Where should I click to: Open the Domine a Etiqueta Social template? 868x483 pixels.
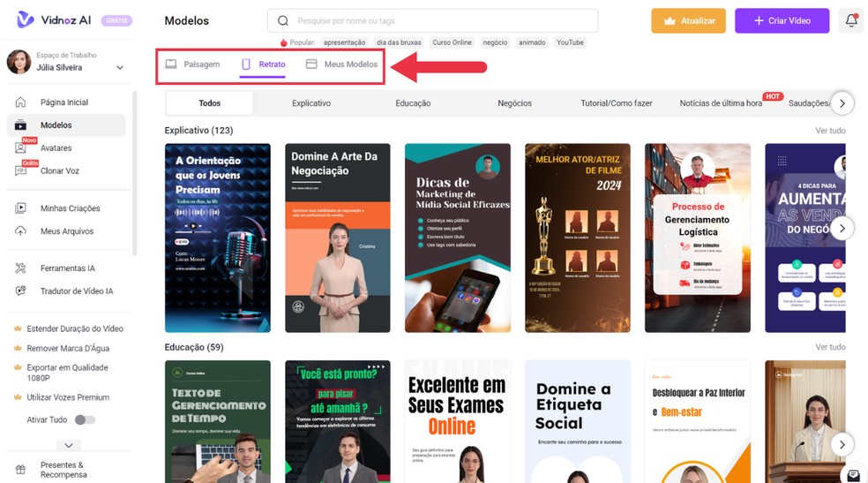click(x=578, y=421)
